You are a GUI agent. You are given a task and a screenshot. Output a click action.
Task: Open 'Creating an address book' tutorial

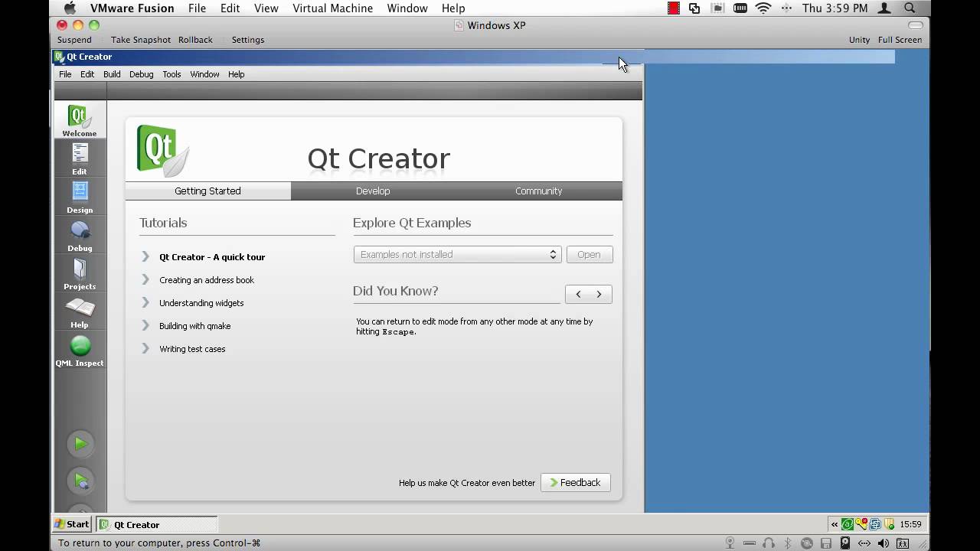click(x=207, y=280)
